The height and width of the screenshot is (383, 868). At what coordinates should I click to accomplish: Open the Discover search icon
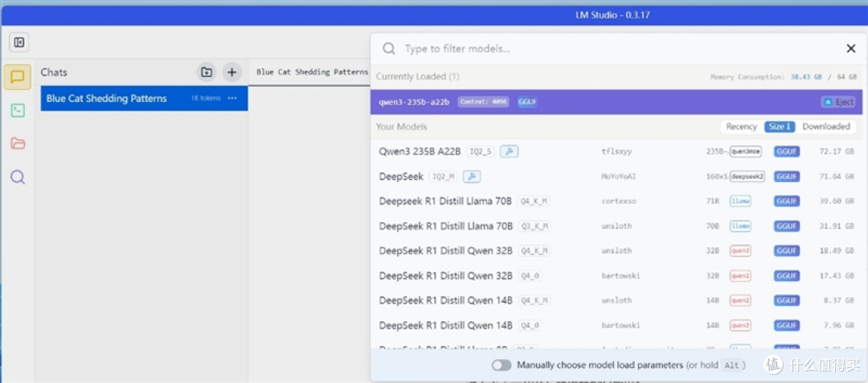[x=18, y=177]
